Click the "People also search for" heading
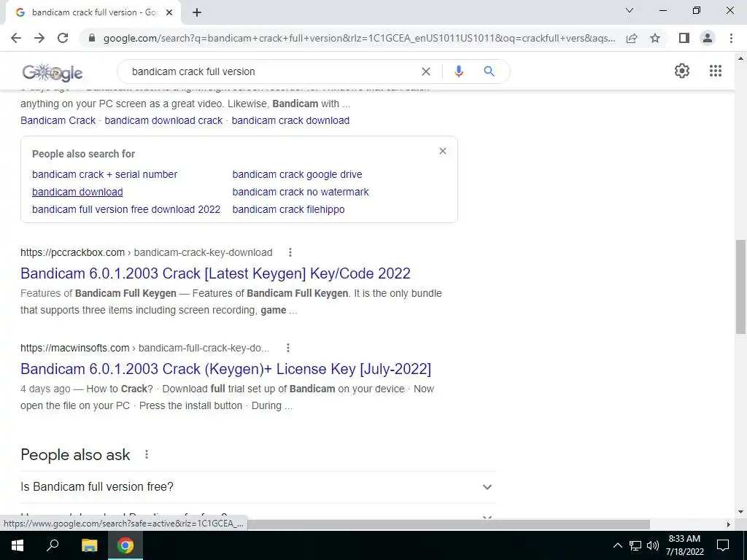Image resolution: width=747 pixels, height=560 pixels. click(83, 154)
